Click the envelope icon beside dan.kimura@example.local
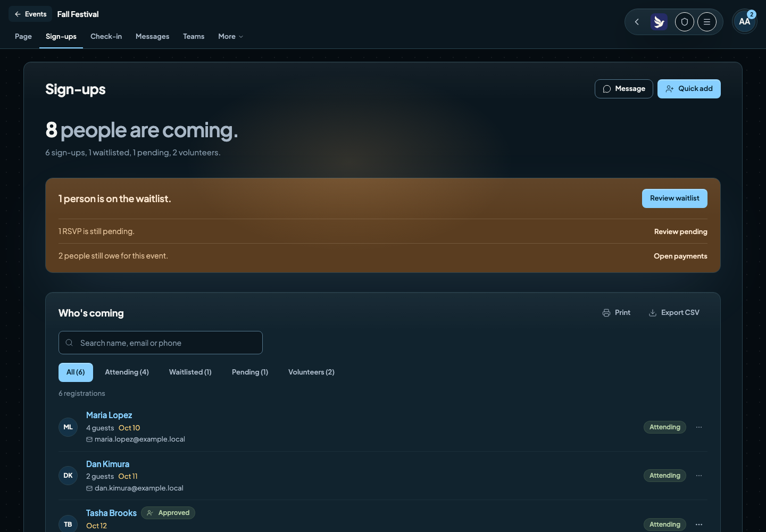This screenshot has width=766, height=532. [89, 488]
